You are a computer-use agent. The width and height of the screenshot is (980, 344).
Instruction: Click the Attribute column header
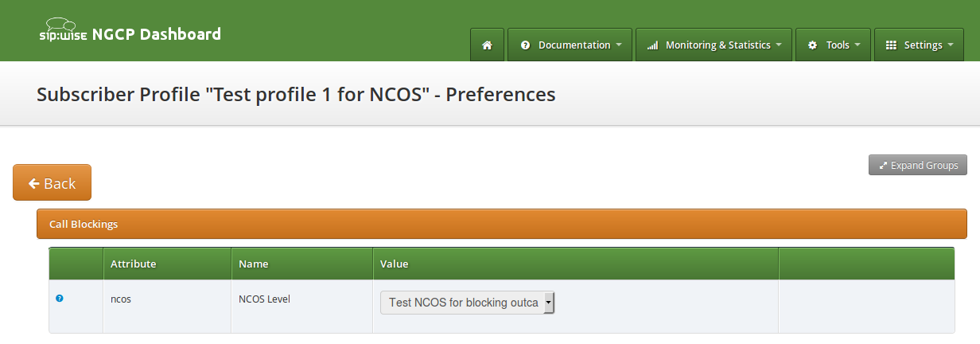point(134,264)
